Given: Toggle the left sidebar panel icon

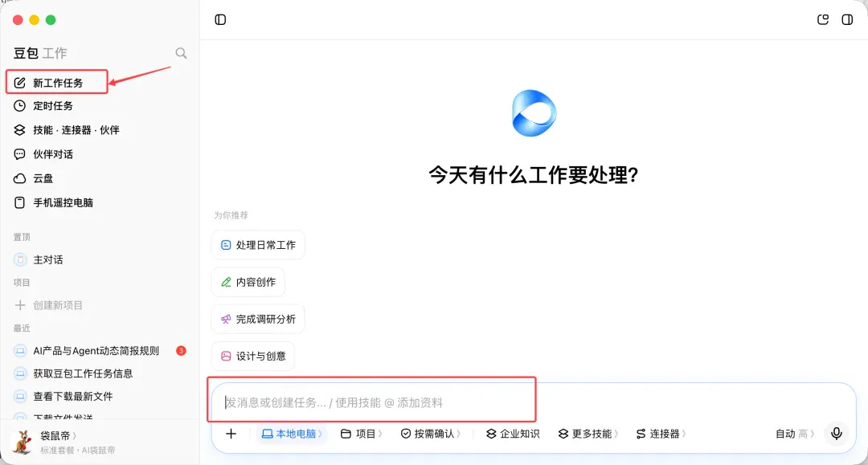Looking at the screenshot, I should tap(220, 20).
